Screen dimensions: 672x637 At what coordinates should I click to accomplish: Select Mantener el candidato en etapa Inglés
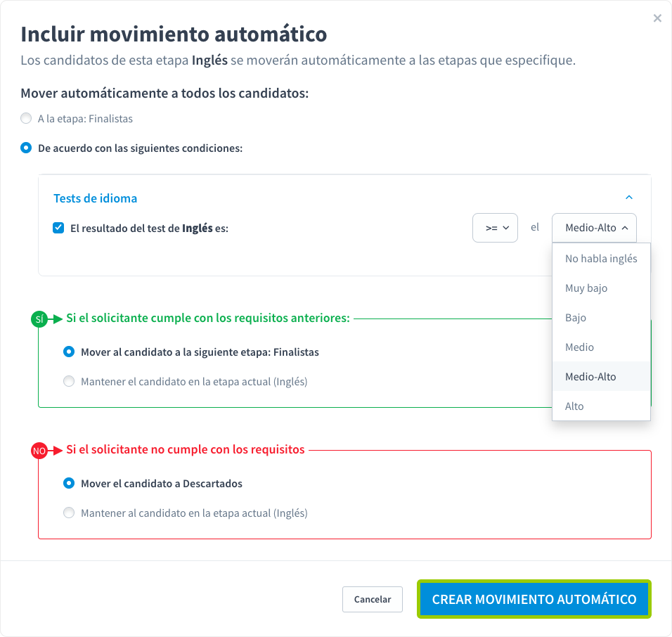click(x=69, y=380)
